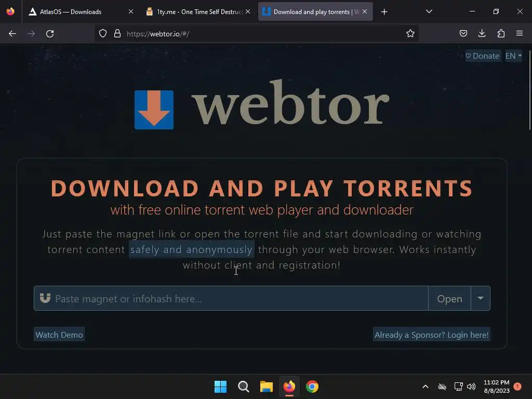The width and height of the screenshot is (532, 399).
Task: Bookmark this page with the star icon
Action: [410, 34]
